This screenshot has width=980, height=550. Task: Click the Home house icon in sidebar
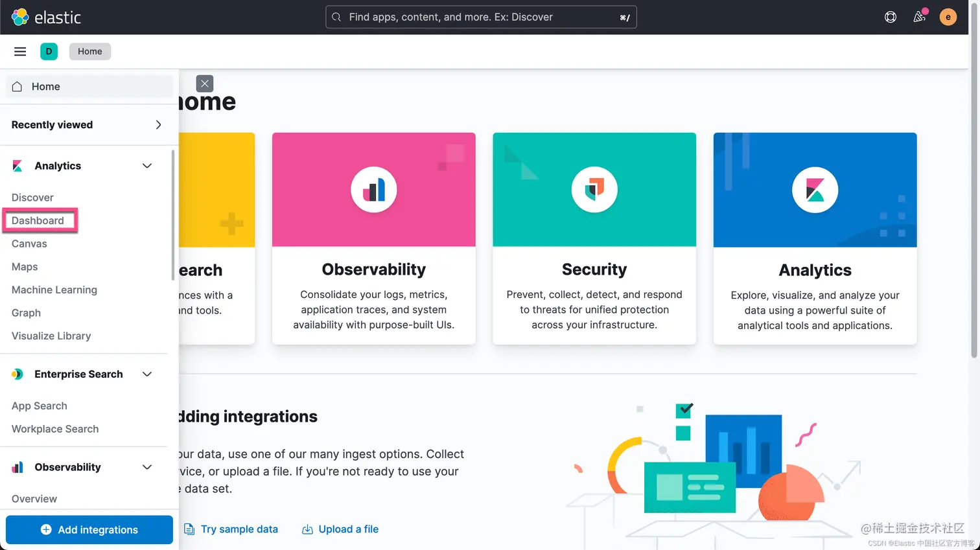[17, 86]
